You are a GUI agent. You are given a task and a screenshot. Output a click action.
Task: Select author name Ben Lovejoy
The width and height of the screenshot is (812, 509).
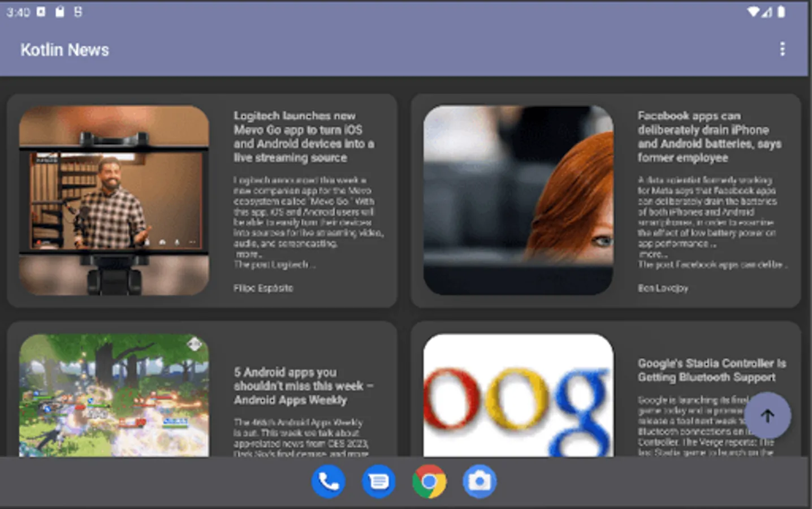click(663, 288)
